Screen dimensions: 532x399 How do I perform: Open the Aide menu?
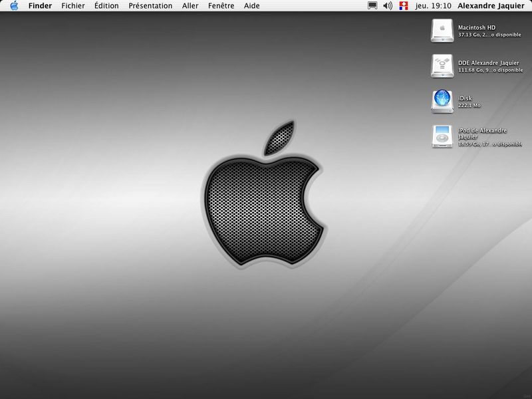(x=251, y=6)
